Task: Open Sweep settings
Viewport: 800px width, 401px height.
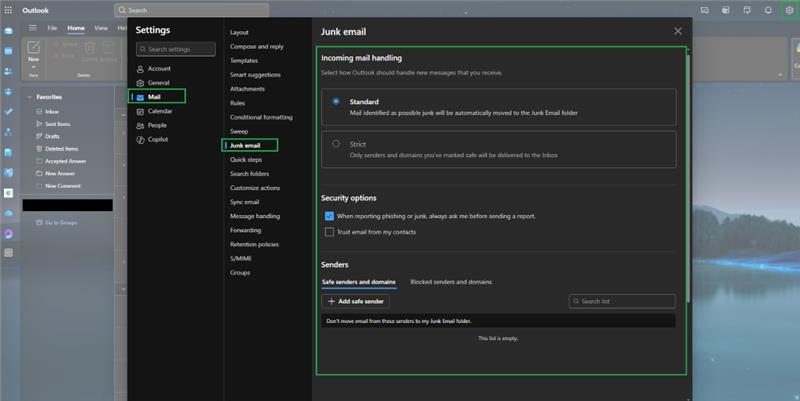Action: click(x=239, y=132)
